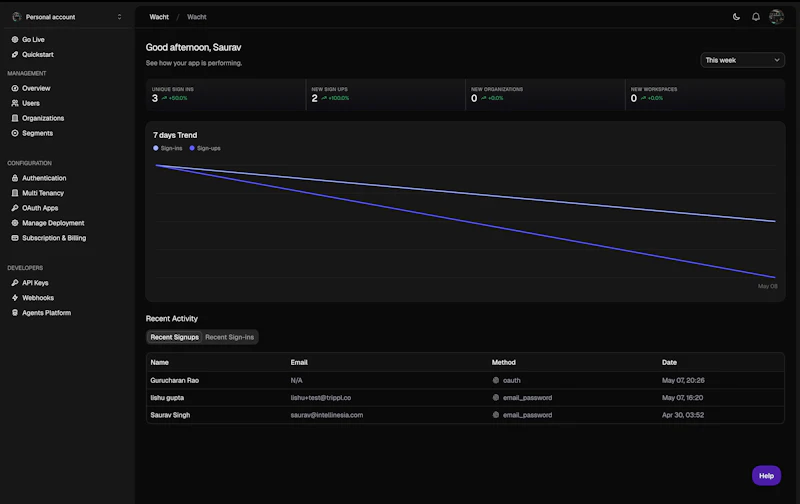Click the New Organizations stat card
The height and width of the screenshot is (504, 800).
545,94
